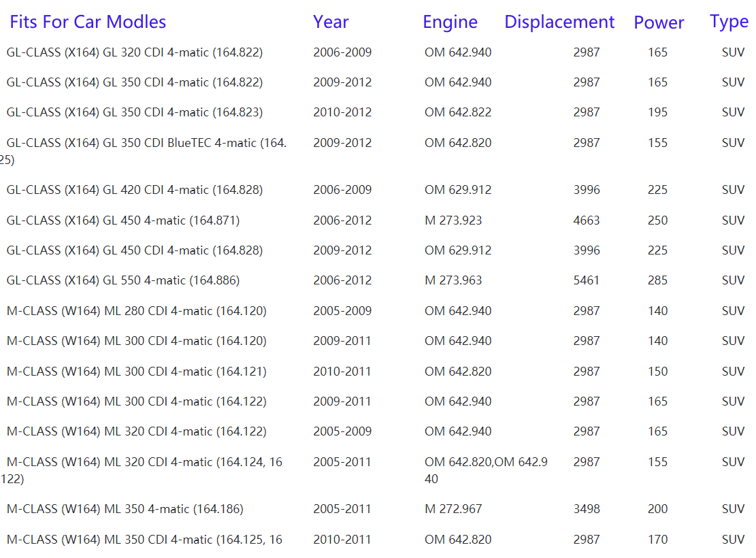The width and height of the screenshot is (756, 558).
Task: Click the 'Fits For Car Modles' column header
Action: pyautogui.click(x=88, y=22)
